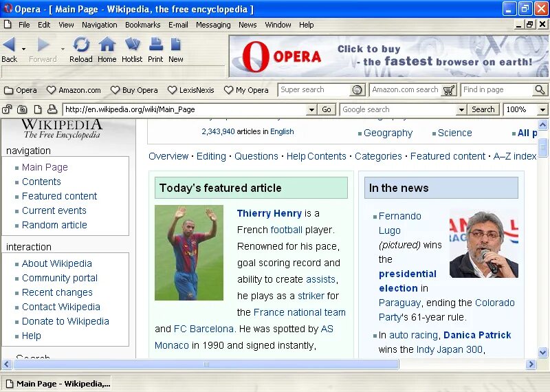The height and width of the screenshot is (392, 550).
Task: Restore the inner page window
Action: [529, 25]
